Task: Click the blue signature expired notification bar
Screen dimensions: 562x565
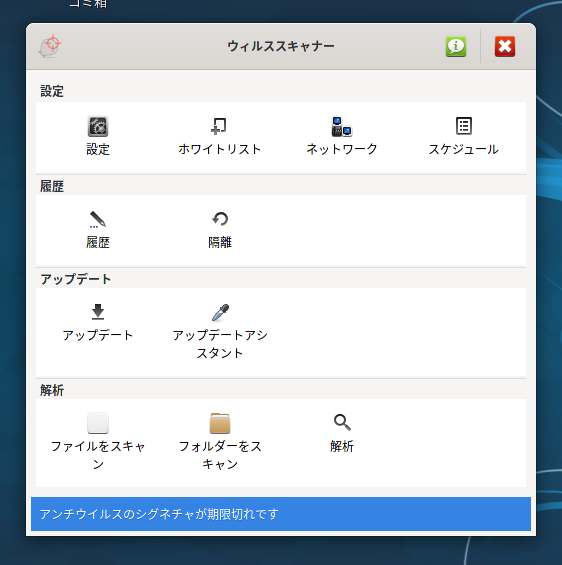Action: tap(281, 514)
